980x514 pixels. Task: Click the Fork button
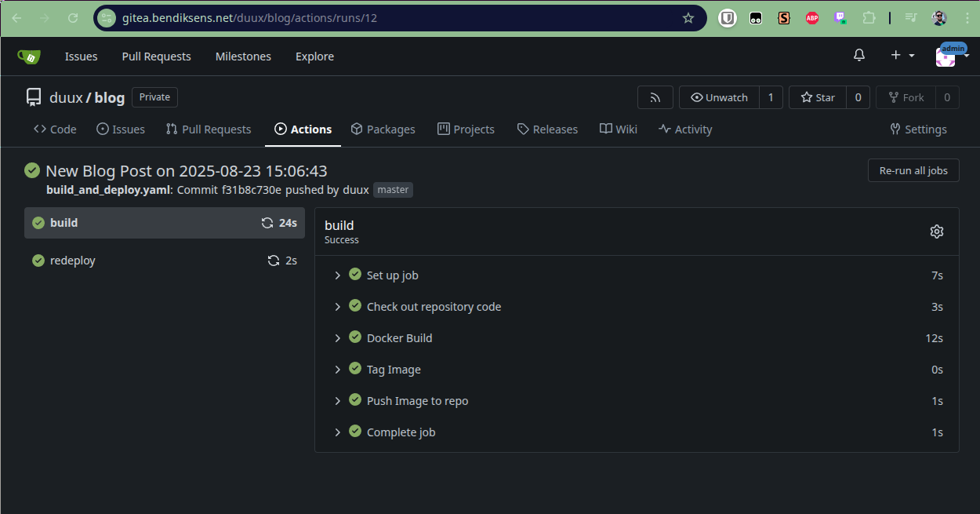click(x=906, y=97)
